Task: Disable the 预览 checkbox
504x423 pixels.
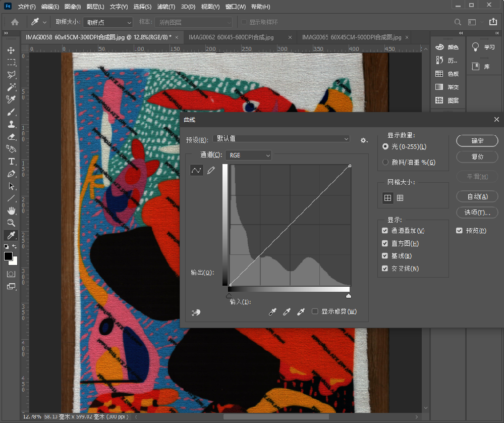Action: (x=459, y=231)
